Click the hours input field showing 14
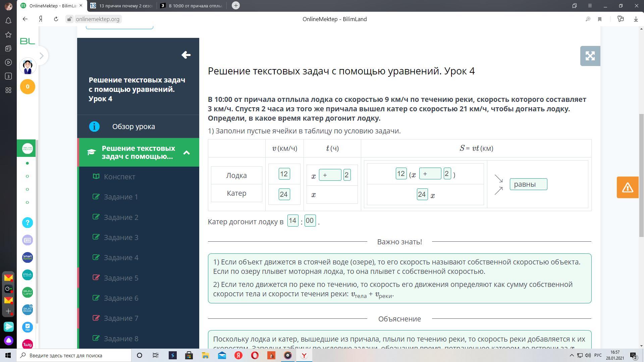644x362 pixels. point(292,221)
